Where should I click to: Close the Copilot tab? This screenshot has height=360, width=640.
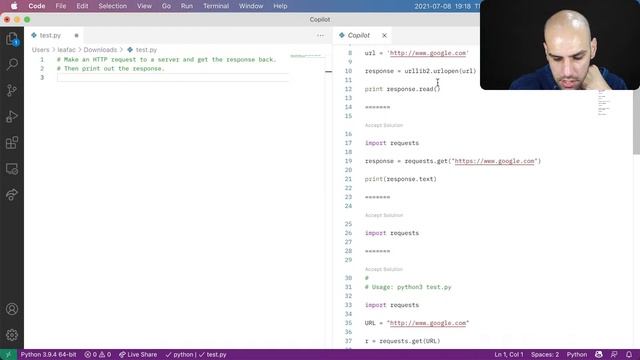[x=384, y=36]
